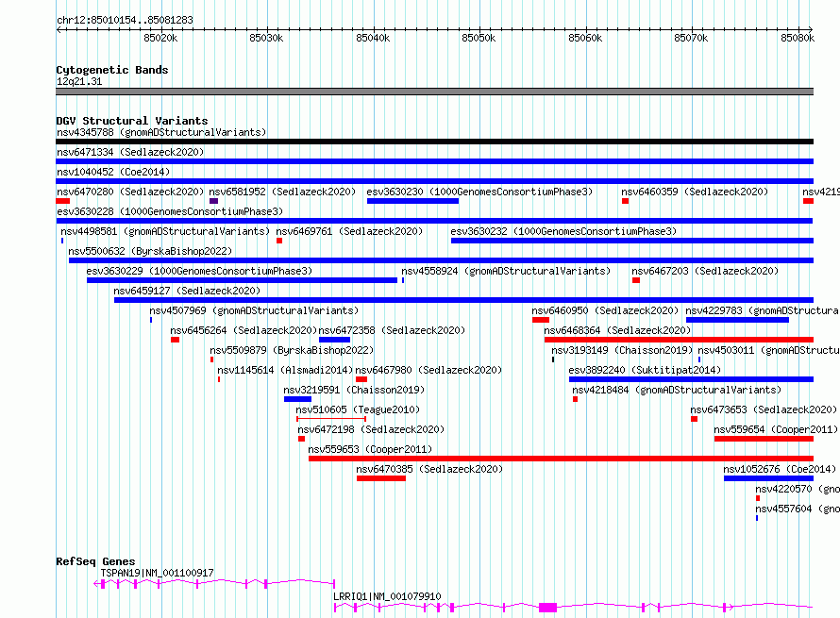Image resolution: width=840 pixels, height=618 pixels.
Task: Select nsv3219591 (Chaisson2019) label
Action: click(x=354, y=390)
